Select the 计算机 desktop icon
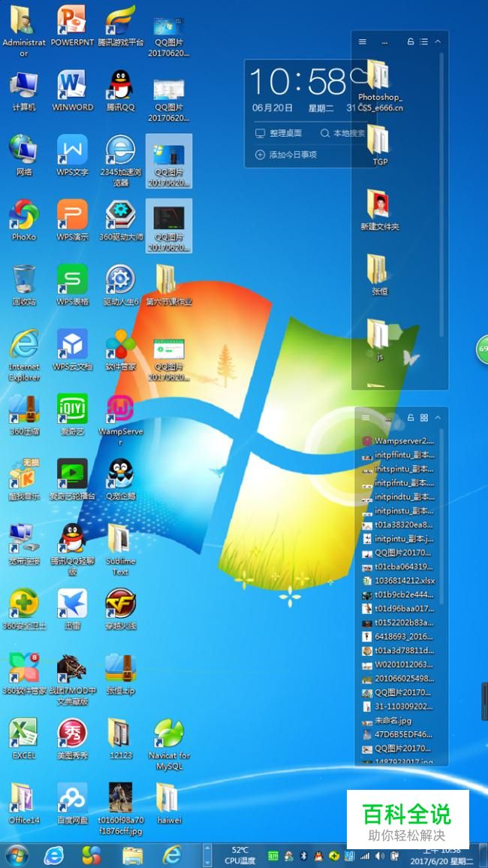 (24, 91)
